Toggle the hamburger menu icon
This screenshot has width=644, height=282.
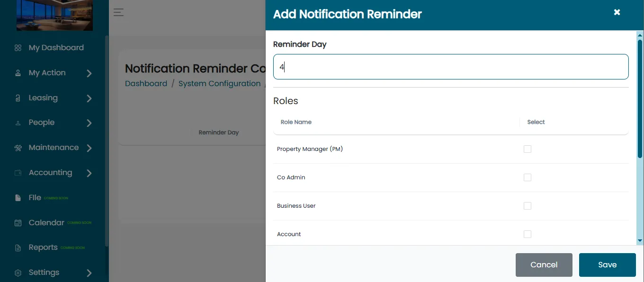[x=118, y=12]
